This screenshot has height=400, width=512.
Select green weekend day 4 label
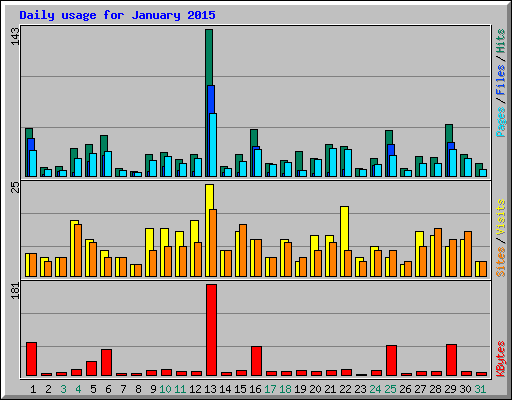tap(78, 389)
